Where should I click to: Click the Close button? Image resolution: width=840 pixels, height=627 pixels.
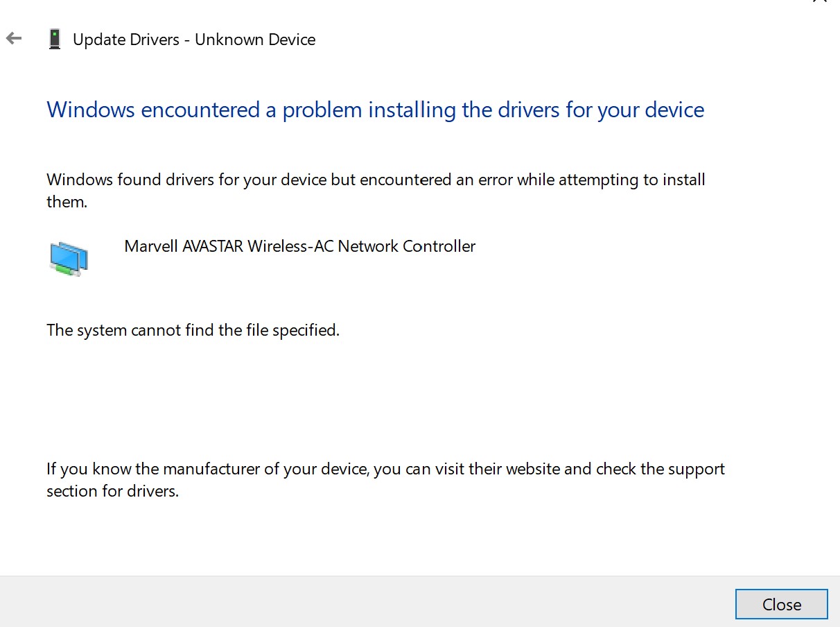781,604
